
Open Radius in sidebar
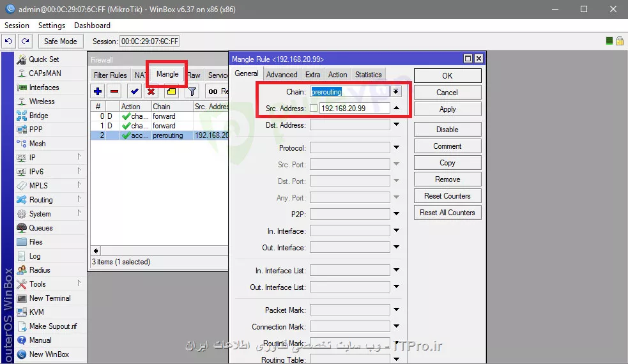(x=39, y=270)
